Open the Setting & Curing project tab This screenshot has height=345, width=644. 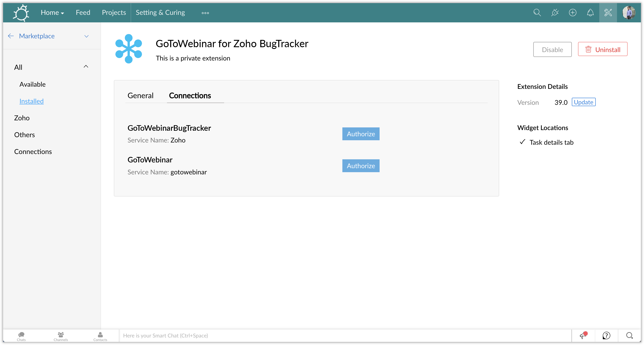click(x=160, y=12)
